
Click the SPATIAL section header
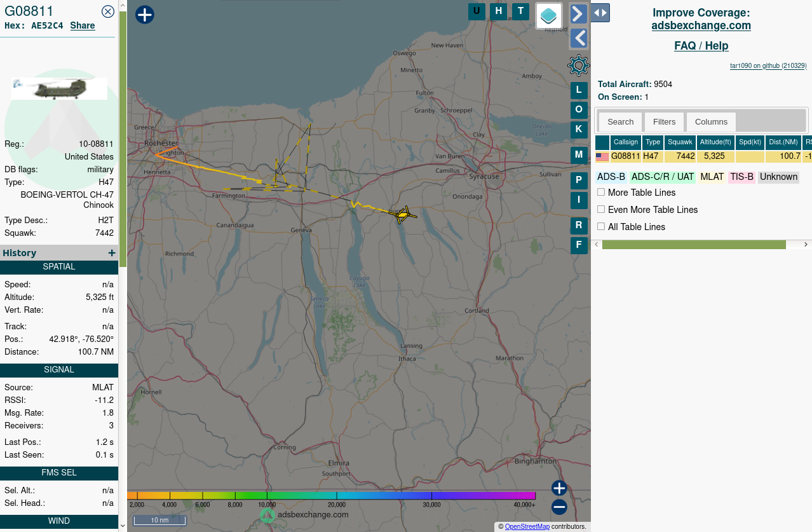pyautogui.click(x=59, y=267)
